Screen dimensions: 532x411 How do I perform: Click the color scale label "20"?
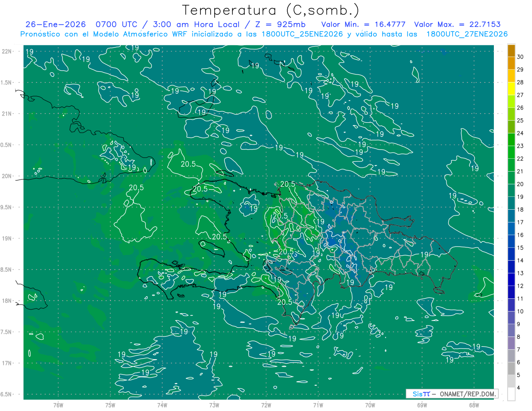click(520, 184)
